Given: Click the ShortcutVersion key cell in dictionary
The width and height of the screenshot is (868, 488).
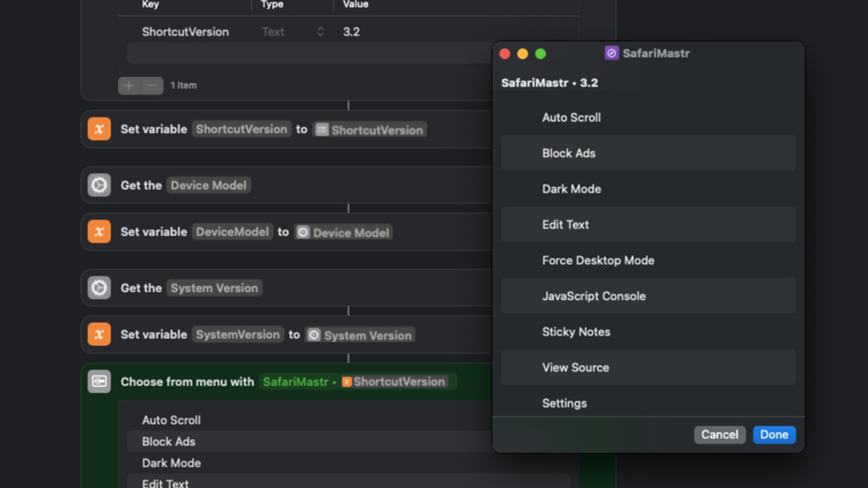Looking at the screenshot, I should 185,32.
